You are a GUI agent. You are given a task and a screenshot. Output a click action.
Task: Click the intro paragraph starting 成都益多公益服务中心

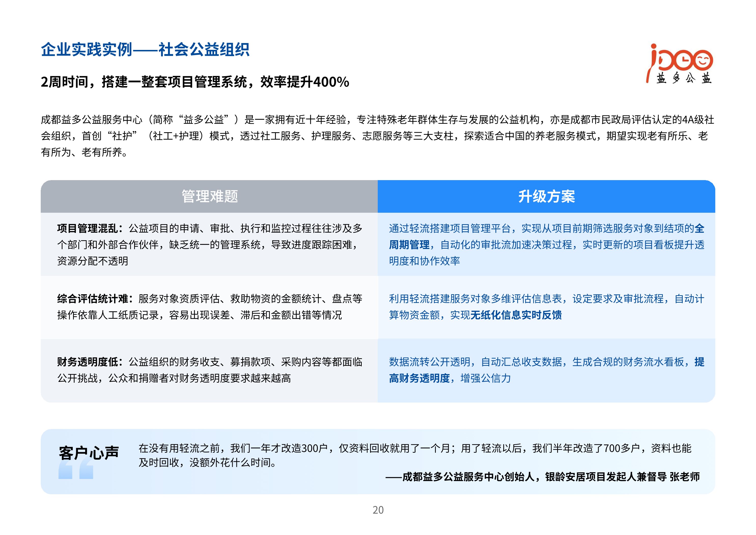click(x=378, y=136)
